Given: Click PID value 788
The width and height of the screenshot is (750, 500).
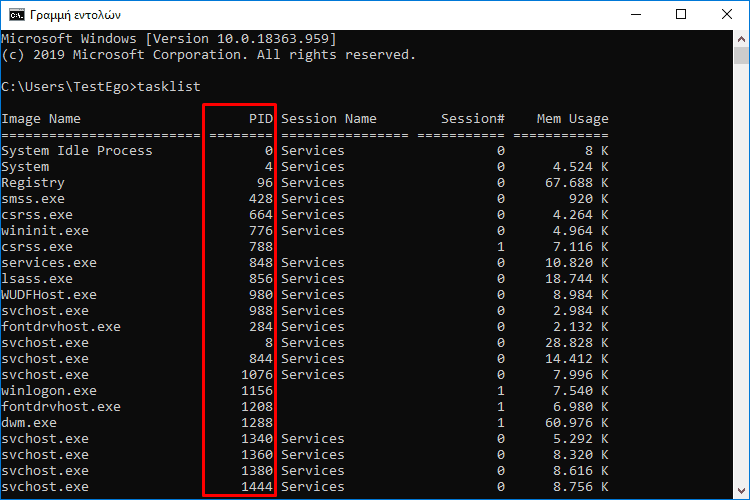Looking at the screenshot, I should click(x=261, y=247).
